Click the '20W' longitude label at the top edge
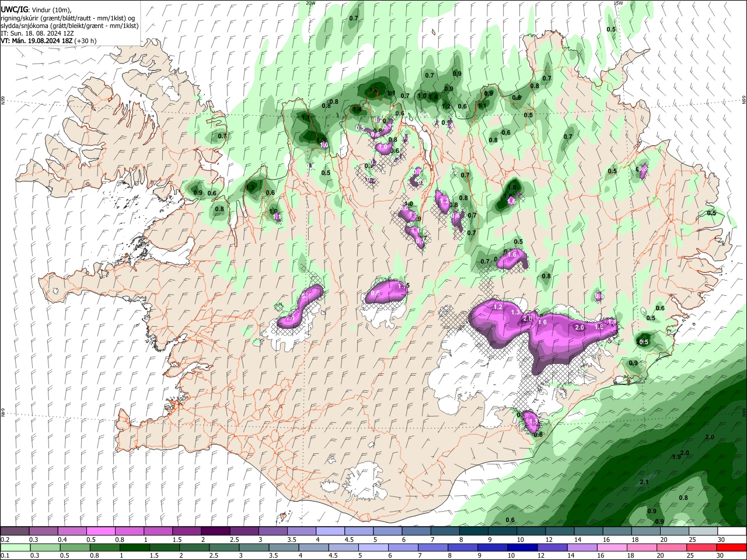Viewport: 747px width, 560px height. coord(310,3)
